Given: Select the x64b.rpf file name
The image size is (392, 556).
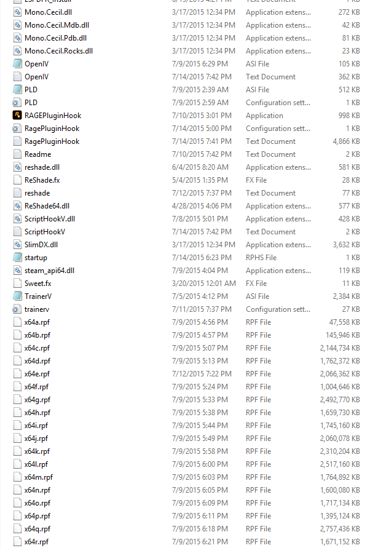Looking at the screenshot, I should [37, 335].
